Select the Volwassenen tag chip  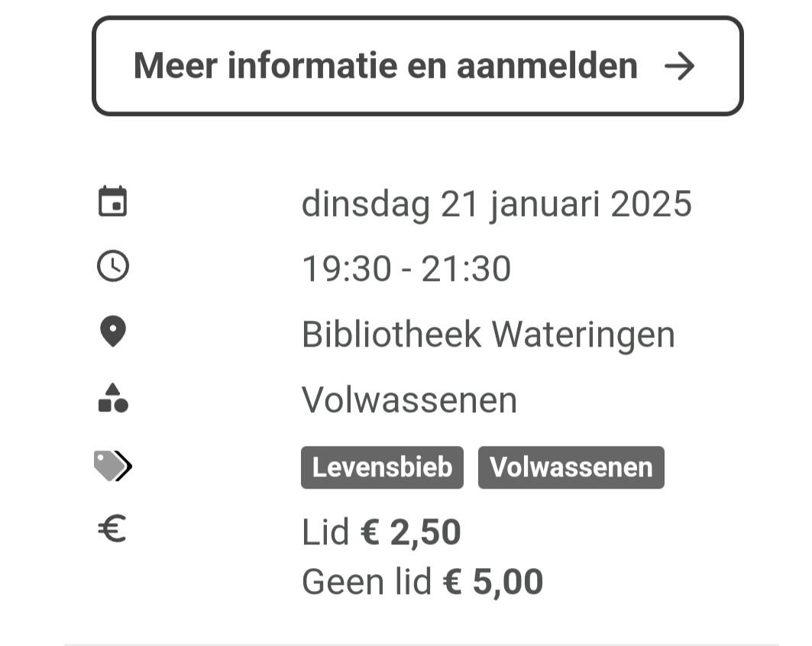(571, 467)
